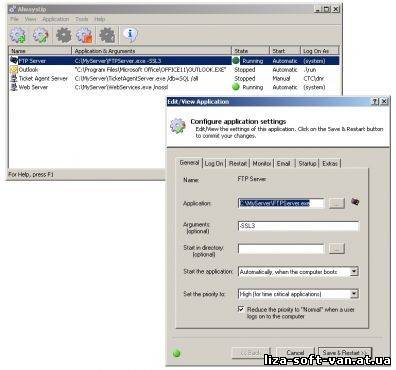The width and height of the screenshot is (396, 370).
Task: Click the Save & Restart button
Action: point(345,353)
